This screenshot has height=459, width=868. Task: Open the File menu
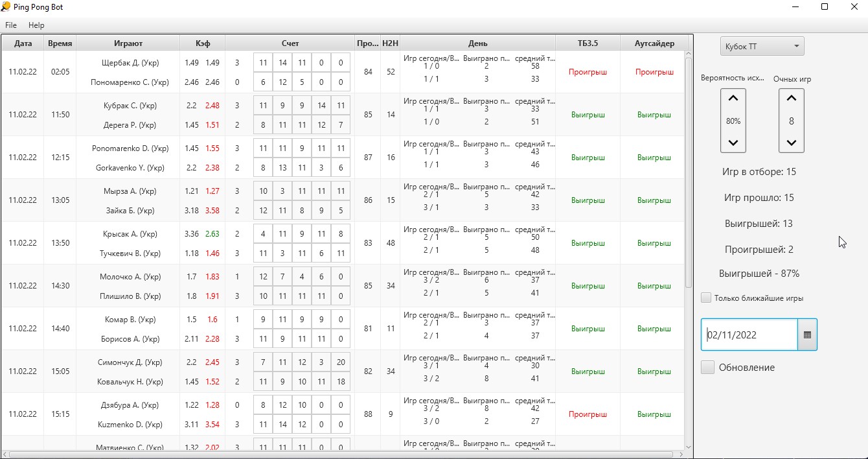pyautogui.click(x=11, y=25)
